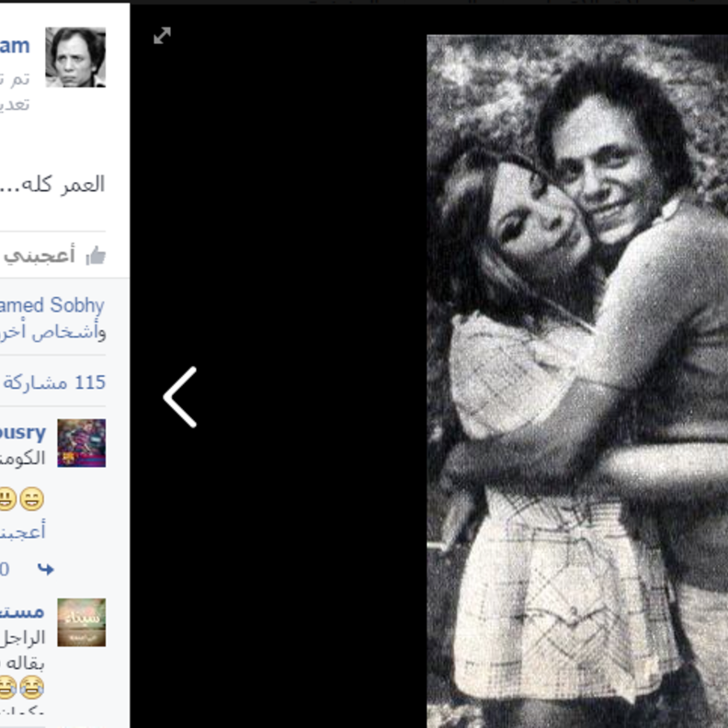The height and width of the screenshot is (728, 728).
Task: Click the smiling emojis in first comment
Action: pyautogui.click(x=21, y=499)
